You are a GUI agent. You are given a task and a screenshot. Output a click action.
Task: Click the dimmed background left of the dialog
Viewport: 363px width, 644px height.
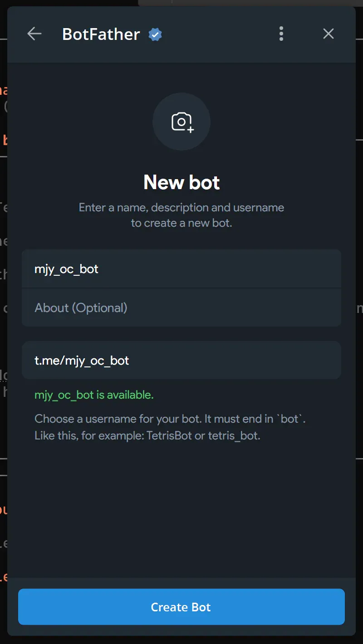coord(3,317)
